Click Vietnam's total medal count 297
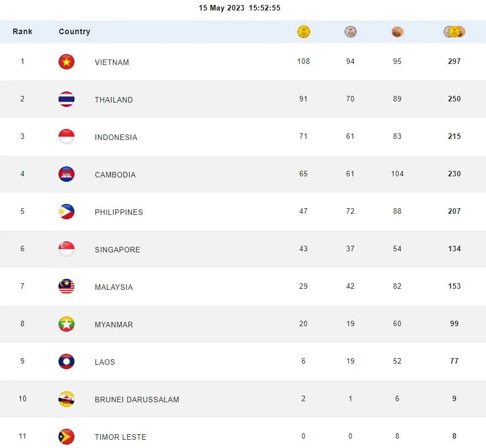This screenshot has height=448, width=486. click(454, 62)
